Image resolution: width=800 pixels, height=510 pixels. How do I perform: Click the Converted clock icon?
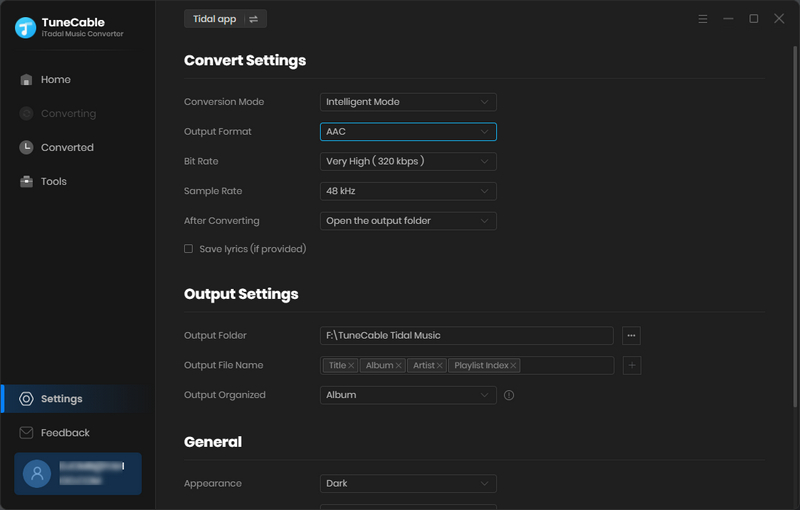click(x=26, y=147)
